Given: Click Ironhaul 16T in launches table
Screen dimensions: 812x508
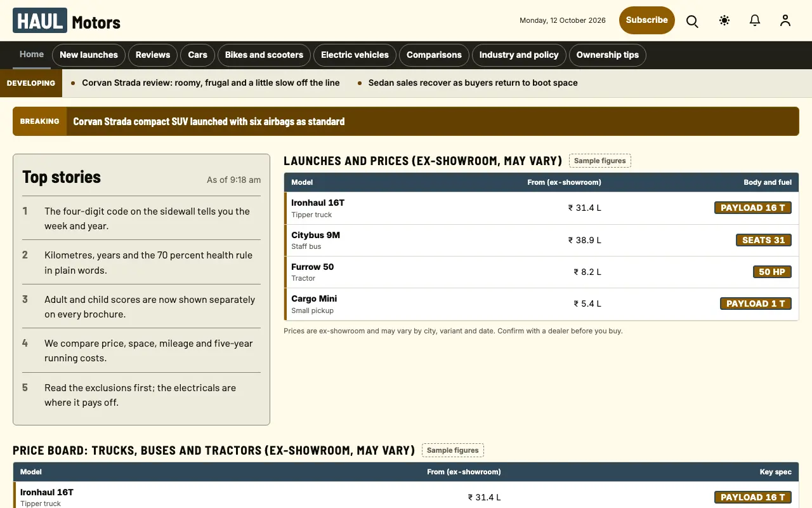Looking at the screenshot, I should tap(318, 203).
